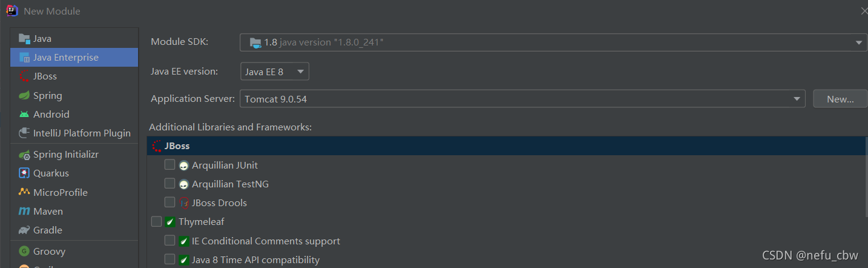The height and width of the screenshot is (268, 868).
Task: Pick the MicroProfile icon
Action: point(24,192)
